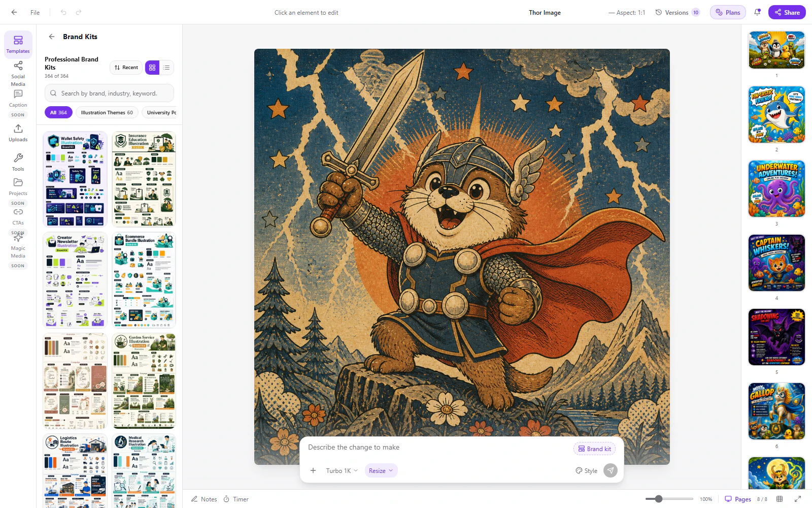Send the prompt with paper-plane icon

tap(611, 470)
